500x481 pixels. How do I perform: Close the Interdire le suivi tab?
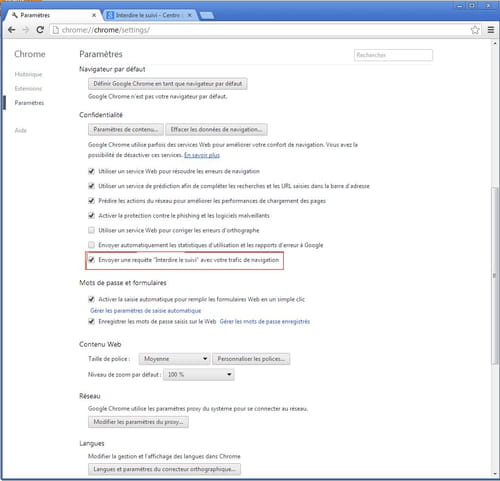point(190,15)
